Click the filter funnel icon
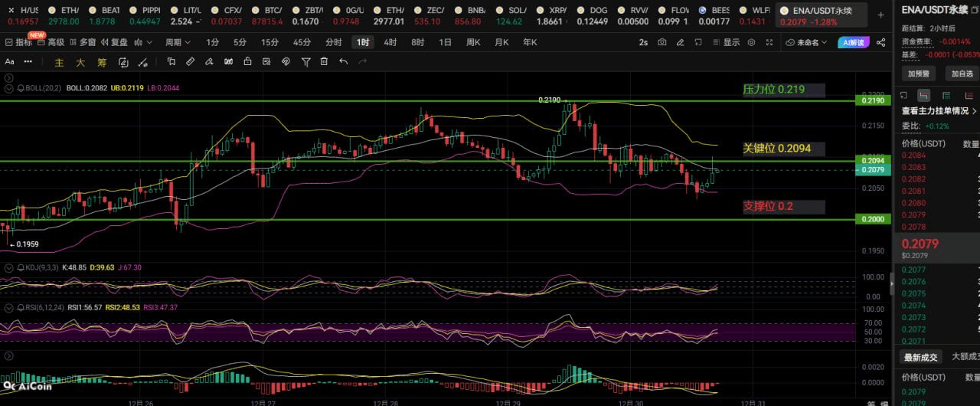Image resolution: width=980 pixels, height=406 pixels. (x=305, y=62)
